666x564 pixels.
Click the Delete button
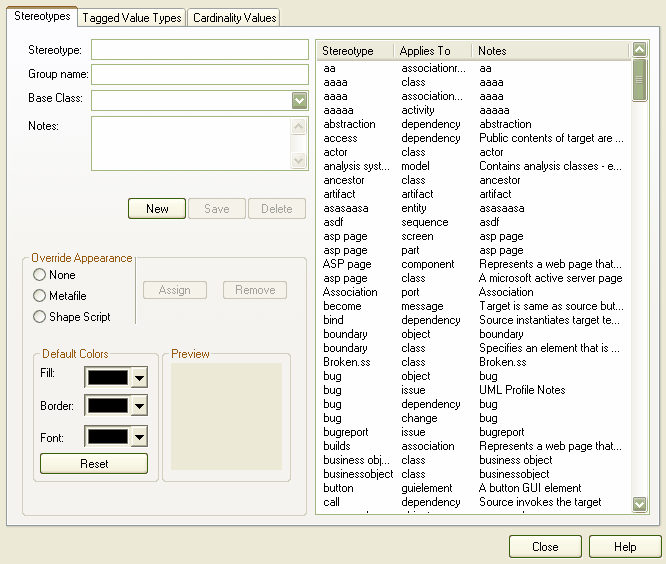pyautogui.click(x=277, y=209)
